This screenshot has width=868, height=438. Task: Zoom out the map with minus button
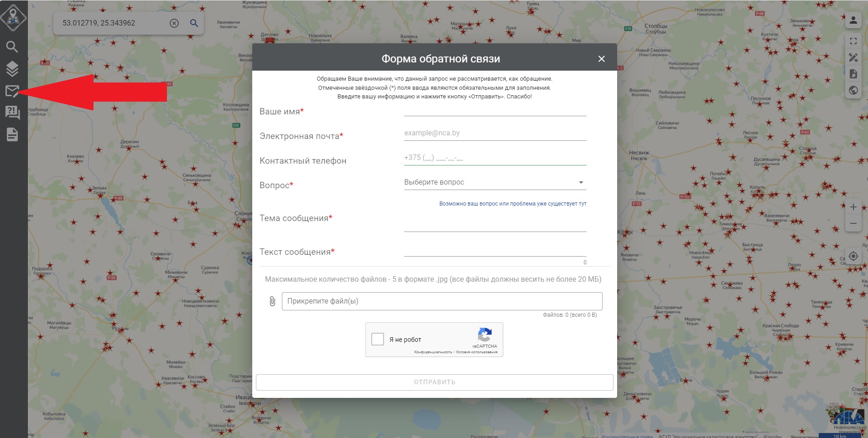(x=853, y=223)
